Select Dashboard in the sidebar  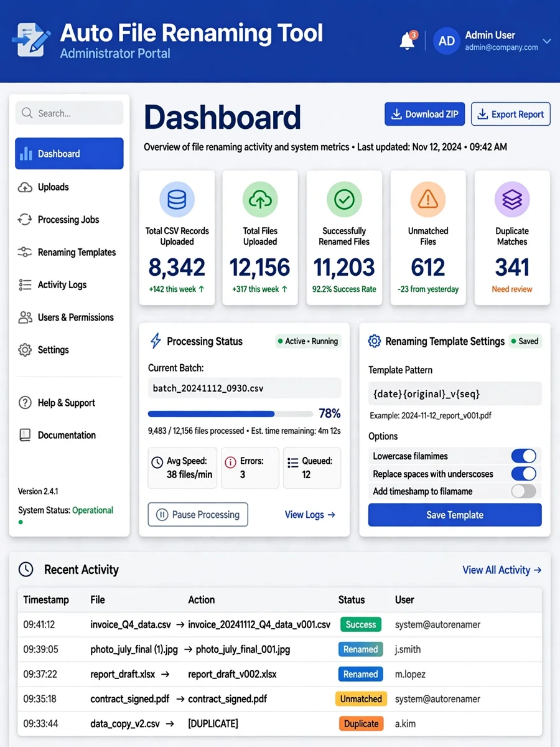point(69,154)
